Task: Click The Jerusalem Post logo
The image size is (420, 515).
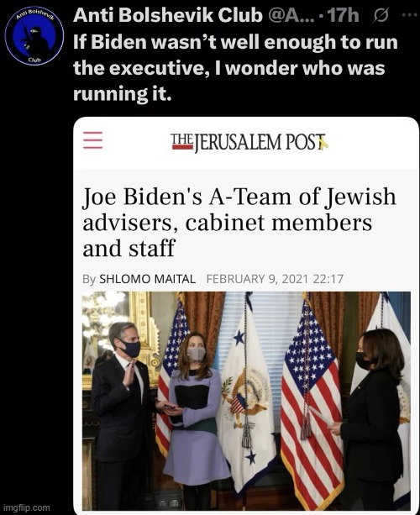Action: tap(249, 143)
